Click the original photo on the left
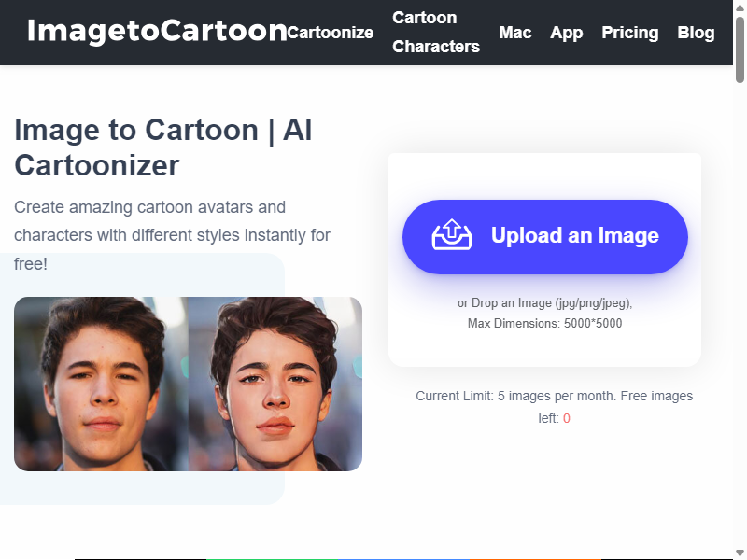 click(101, 384)
